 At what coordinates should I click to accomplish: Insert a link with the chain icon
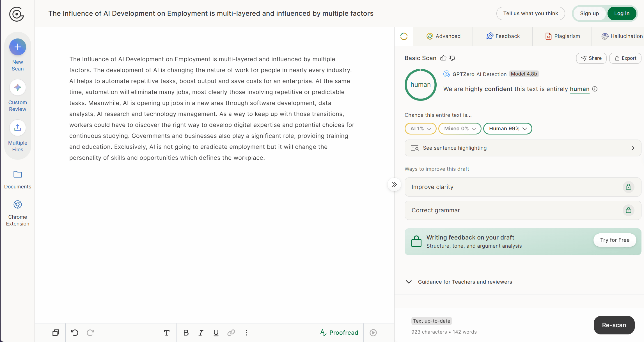[x=231, y=333]
